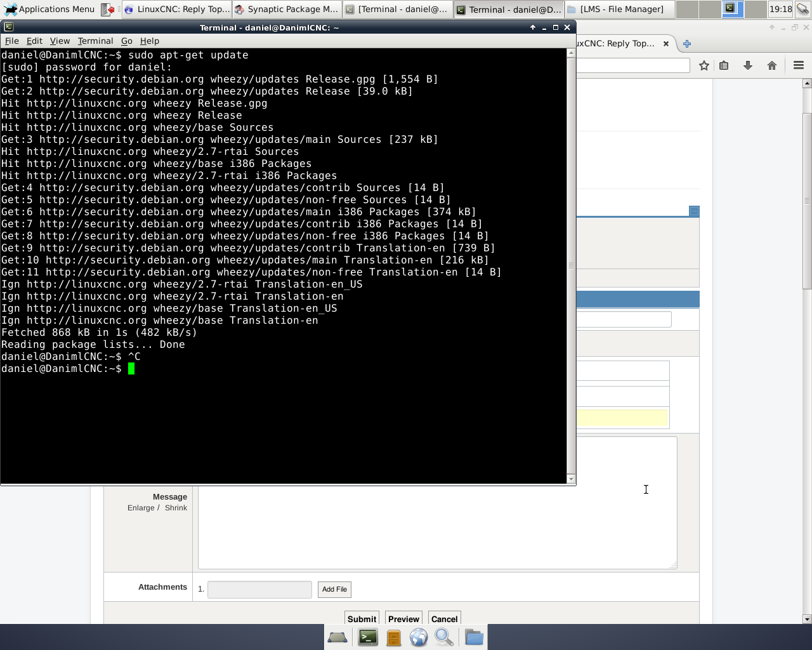Select first workspace in pager
Image resolution: width=812 pixels, height=650 pixels.
point(687,9)
